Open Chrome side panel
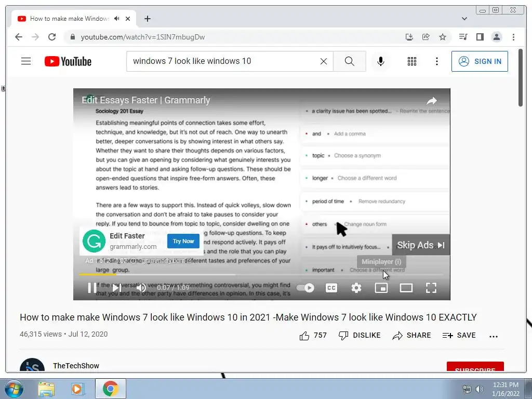The image size is (532, 399). (x=480, y=37)
